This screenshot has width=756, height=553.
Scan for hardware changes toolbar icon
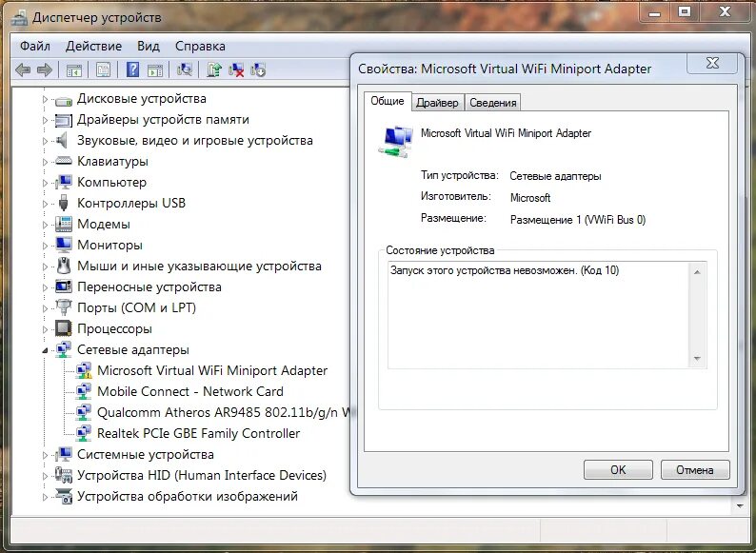tap(185, 69)
